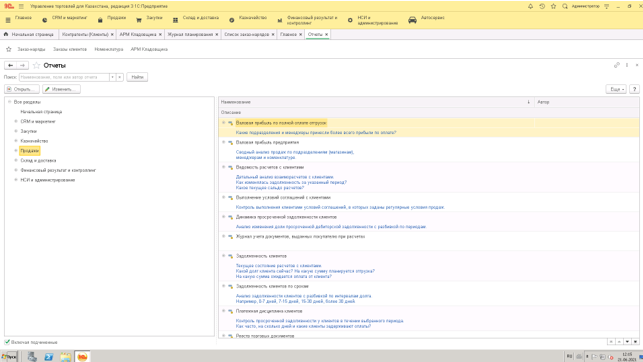Switch to the 'АРМ Кладовщика' tab
The height and width of the screenshot is (362, 643).
(x=138, y=34)
